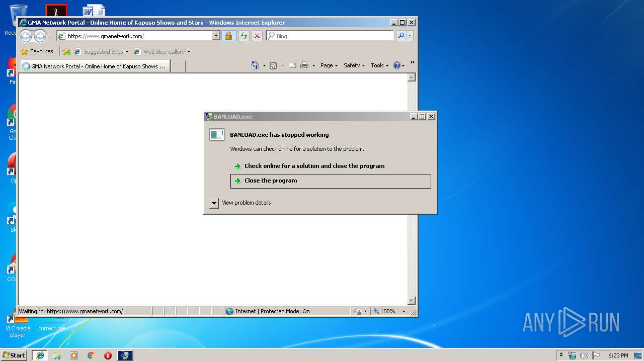The width and height of the screenshot is (644, 362).
Task: Click the Bing search box
Action: click(x=330, y=36)
